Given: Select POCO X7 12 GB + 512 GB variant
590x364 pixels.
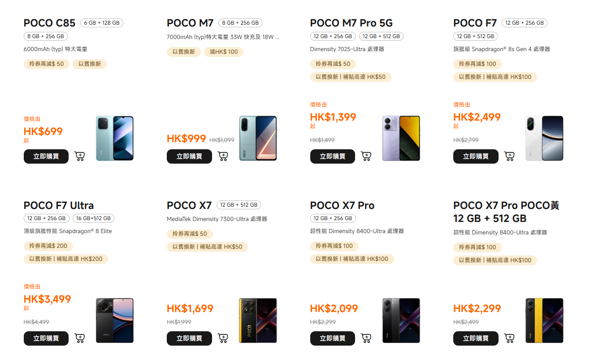Looking at the screenshot, I should (239, 205).
